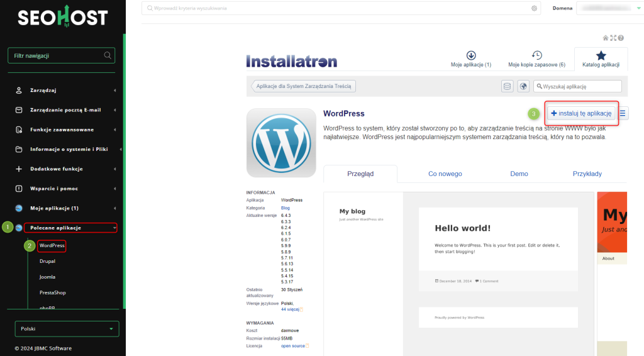Screen dimensions: 644x356
Task: Click version 6.4.3 in Aktualne wersje
Action: (x=286, y=216)
